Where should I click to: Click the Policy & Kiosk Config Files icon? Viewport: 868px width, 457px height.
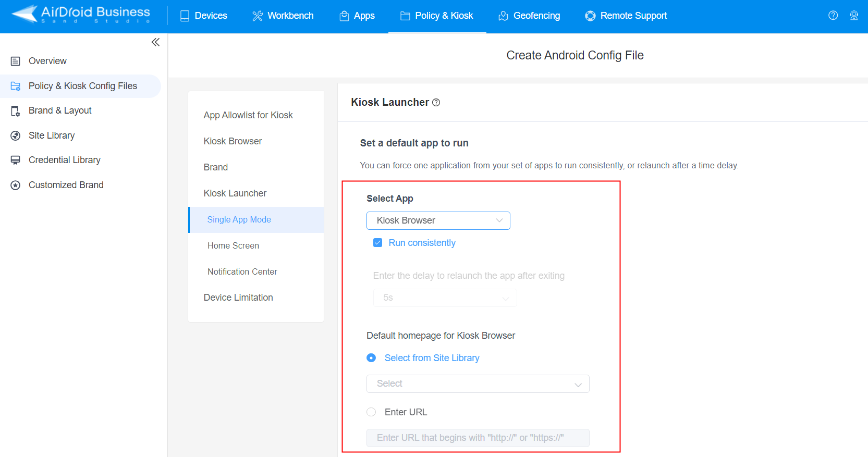point(16,86)
